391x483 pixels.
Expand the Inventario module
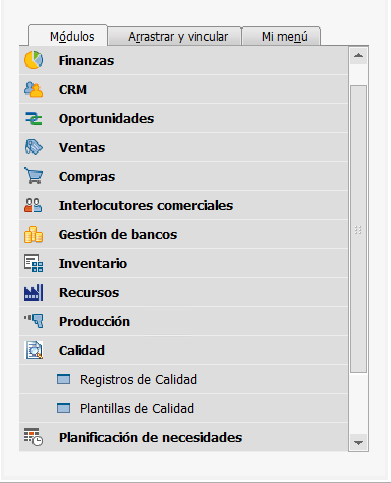click(x=183, y=263)
